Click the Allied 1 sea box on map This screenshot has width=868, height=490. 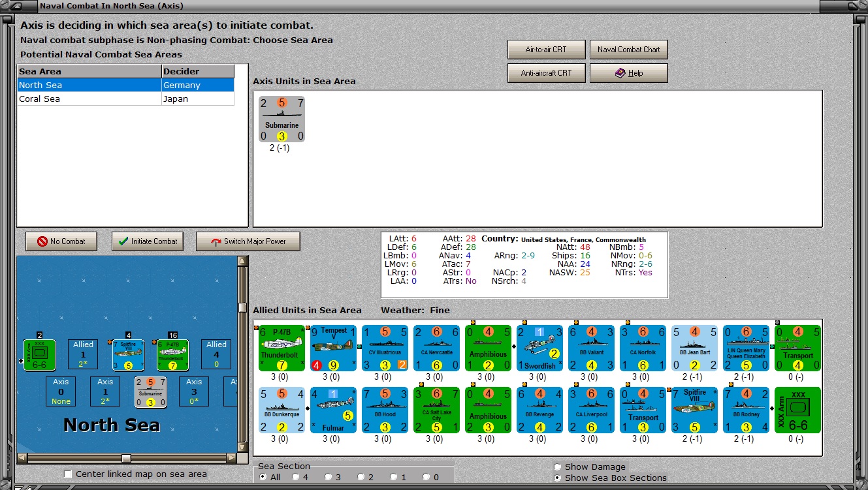(x=83, y=354)
